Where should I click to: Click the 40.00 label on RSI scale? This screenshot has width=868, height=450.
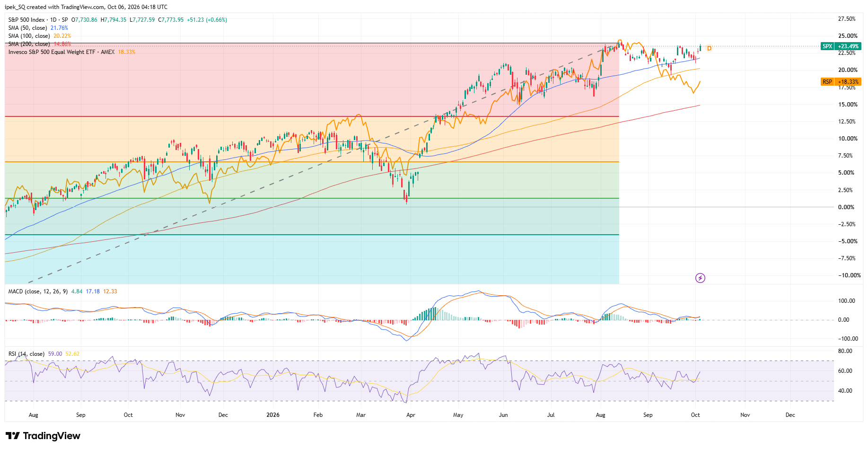click(x=845, y=391)
